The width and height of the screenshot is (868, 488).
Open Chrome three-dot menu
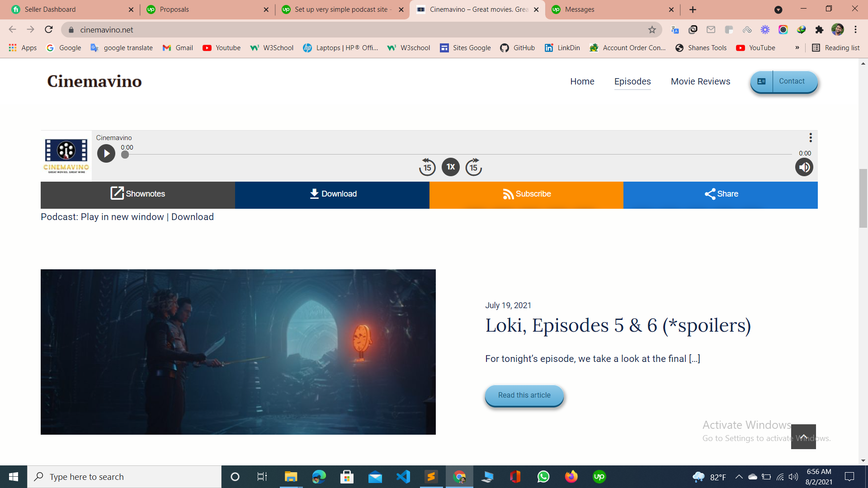(855, 30)
